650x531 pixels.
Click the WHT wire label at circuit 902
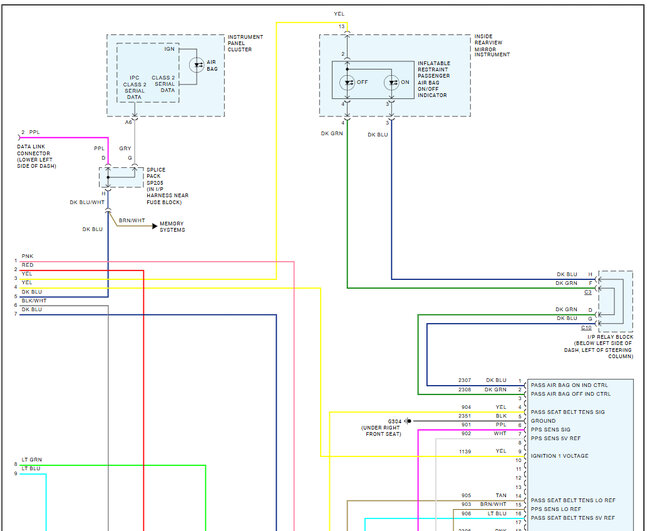point(500,433)
